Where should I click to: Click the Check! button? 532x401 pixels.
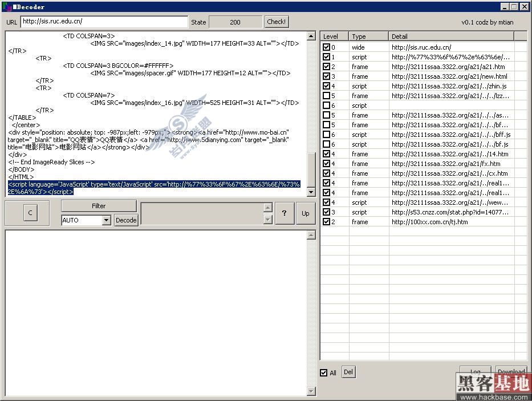[277, 22]
